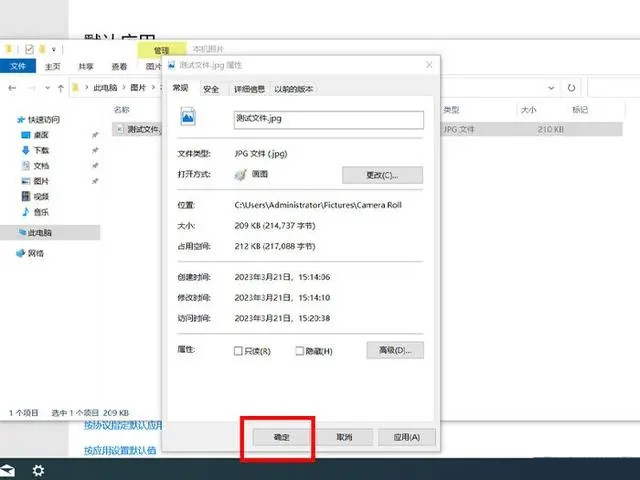The height and width of the screenshot is (480, 640).
Task: Click the 更改(C)... button to change the opening app
Action: point(382,175)
